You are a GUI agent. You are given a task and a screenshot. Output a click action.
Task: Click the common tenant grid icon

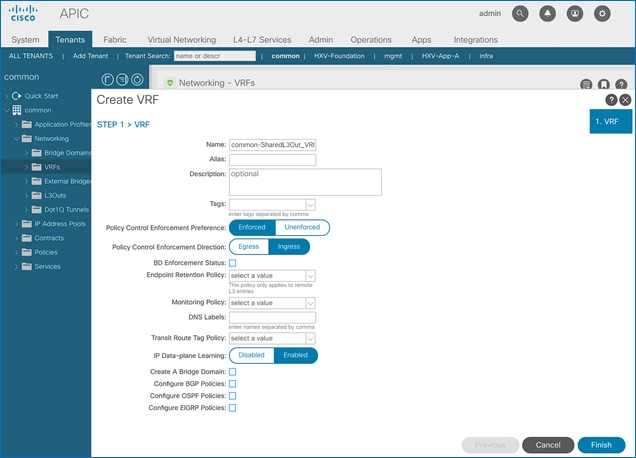click(x=17, y=110)
